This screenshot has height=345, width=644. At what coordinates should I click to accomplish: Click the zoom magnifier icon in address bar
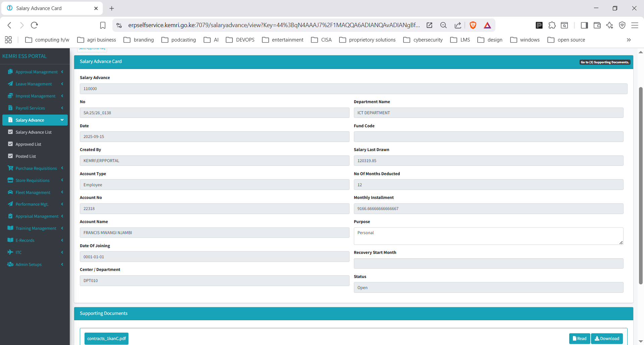[443, 25]
